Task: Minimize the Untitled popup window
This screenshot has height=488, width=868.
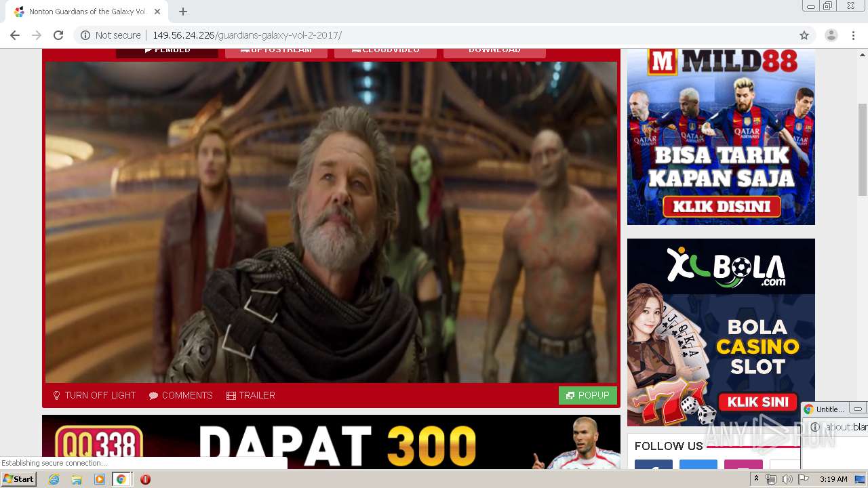Action: point(858,409)
